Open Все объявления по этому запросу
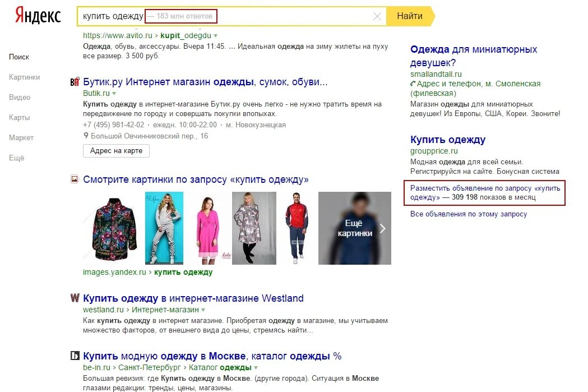 tap(469, 214)
